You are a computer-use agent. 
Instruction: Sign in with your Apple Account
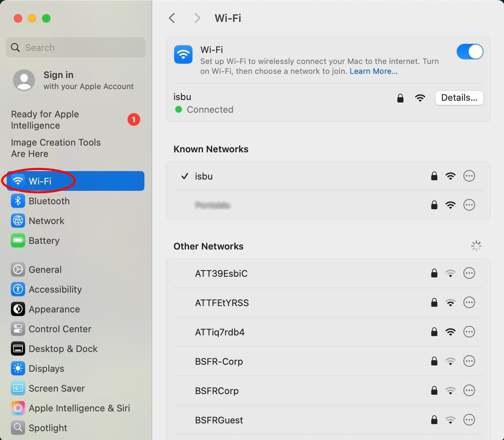click(76, 80)
